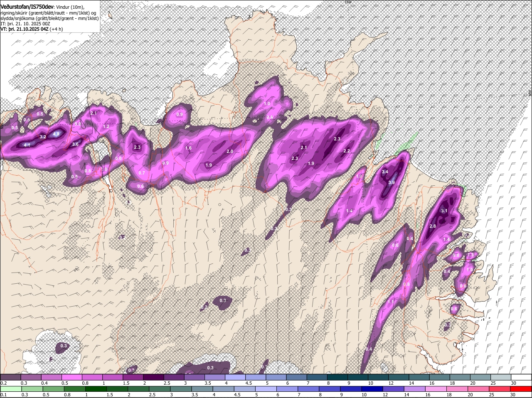
Task: Click the 2.8 precipitation value on the map
Action: pos(433,226)
